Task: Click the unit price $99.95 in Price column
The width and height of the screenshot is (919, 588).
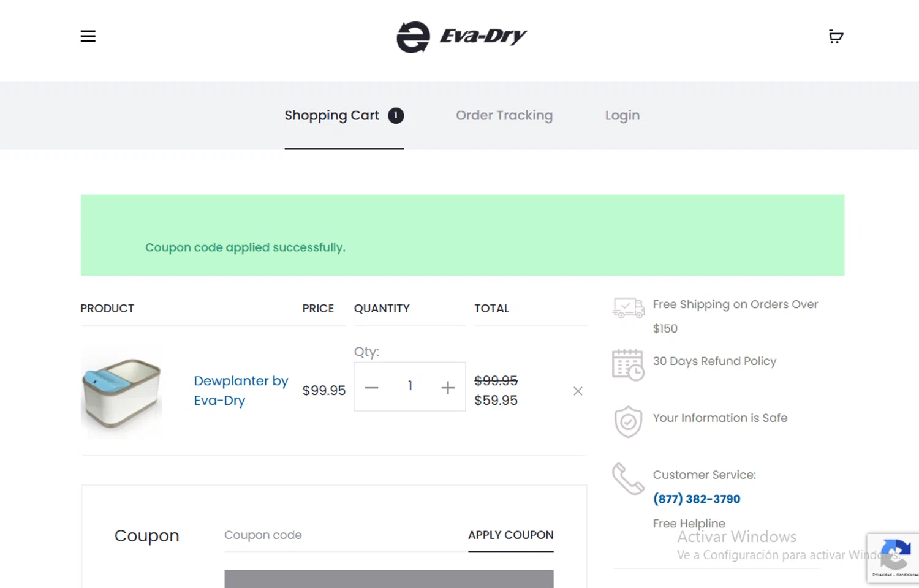Action: tap(324, 391)
